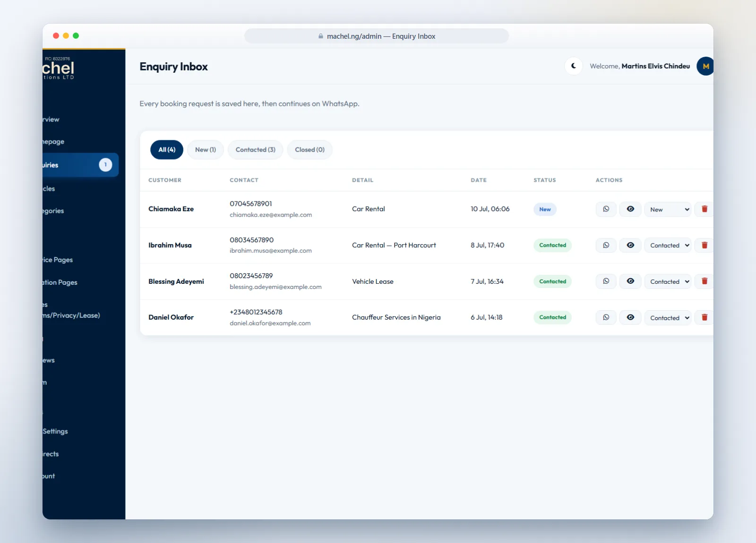Click Contacted status badge for Blessing Adeyemi
The image size is (756, 543).
click(x=552, y=281)
